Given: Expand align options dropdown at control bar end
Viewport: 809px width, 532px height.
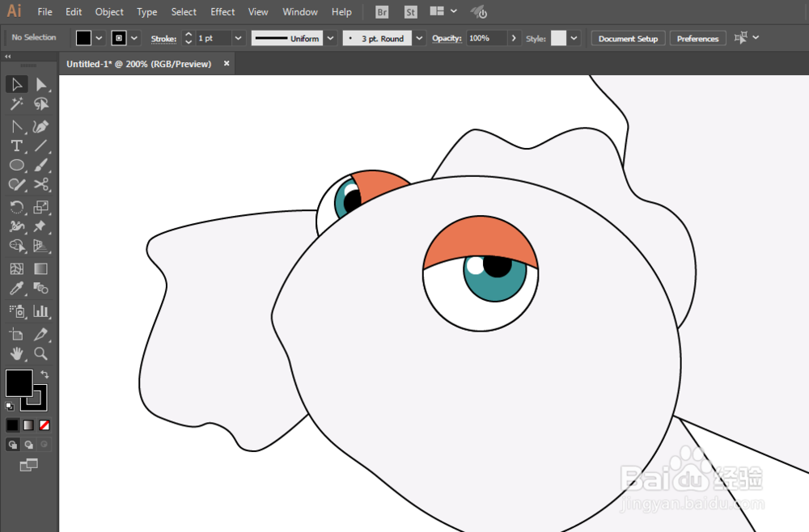Looking at the screenshot, I should point(756,38).
